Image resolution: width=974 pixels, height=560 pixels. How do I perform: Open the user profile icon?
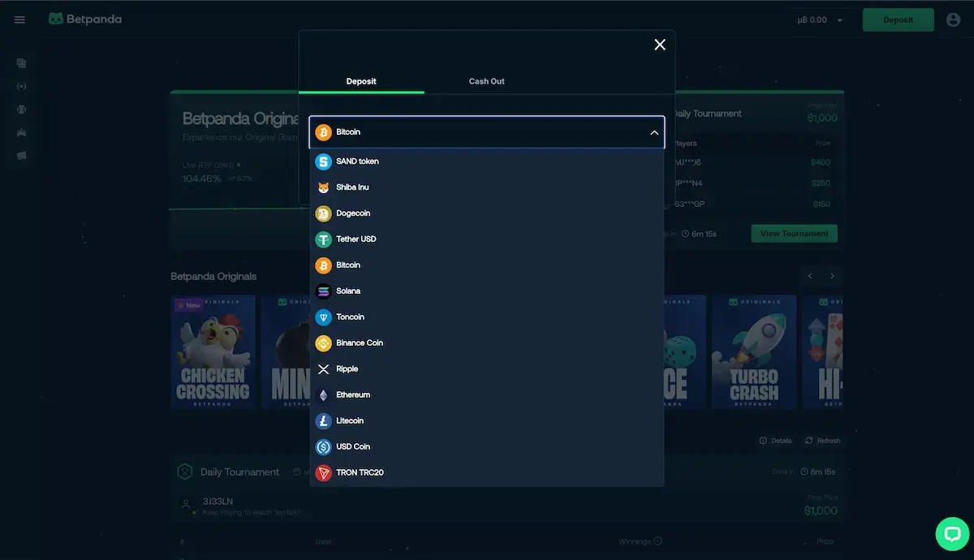click(953, 19)
